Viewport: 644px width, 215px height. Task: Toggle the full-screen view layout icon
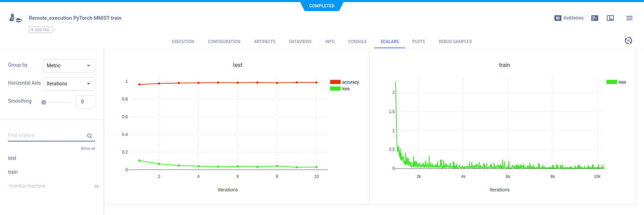pos(610,18)
